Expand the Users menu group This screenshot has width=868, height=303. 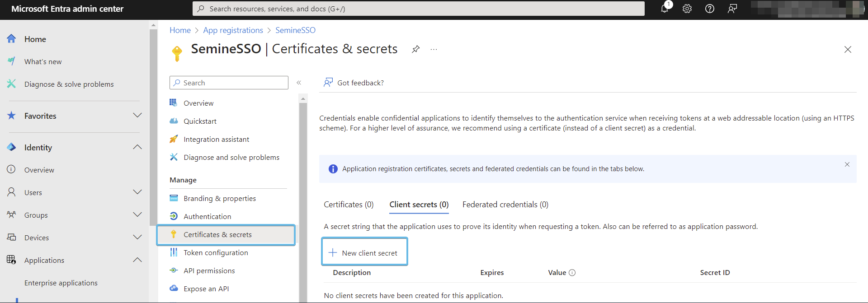[137, 192]
